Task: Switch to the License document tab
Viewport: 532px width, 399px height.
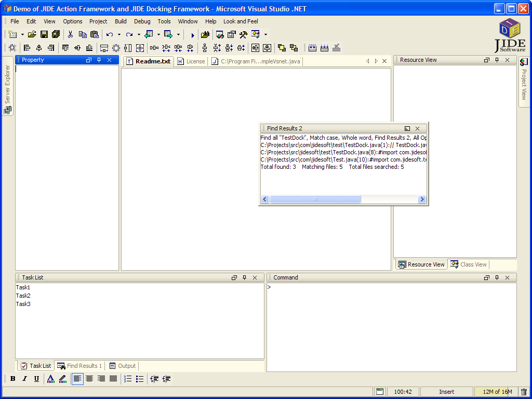Action: [x=191, y=61]
